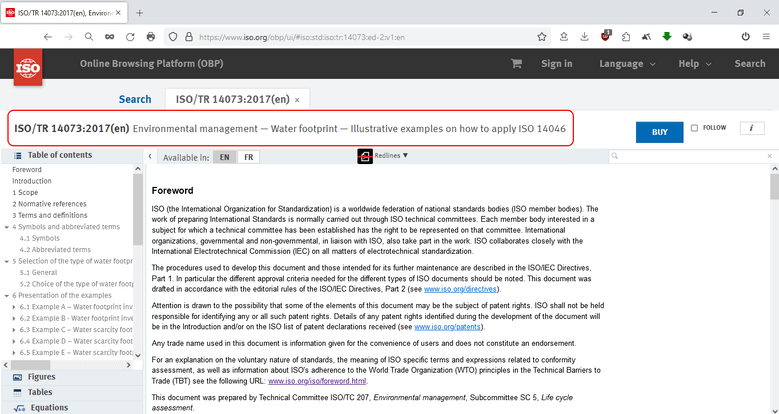Image resolution: width=779 pixels, height=414 pixels.
Task: Click the Equations panel icon
Action: (x=19, y=408)
